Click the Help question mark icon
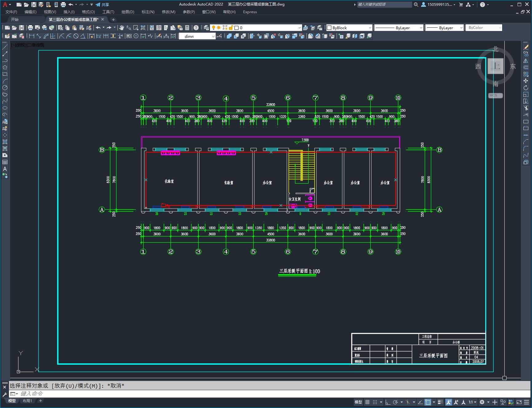The width and height of the screenshot is (532, 408). (196, 28)
